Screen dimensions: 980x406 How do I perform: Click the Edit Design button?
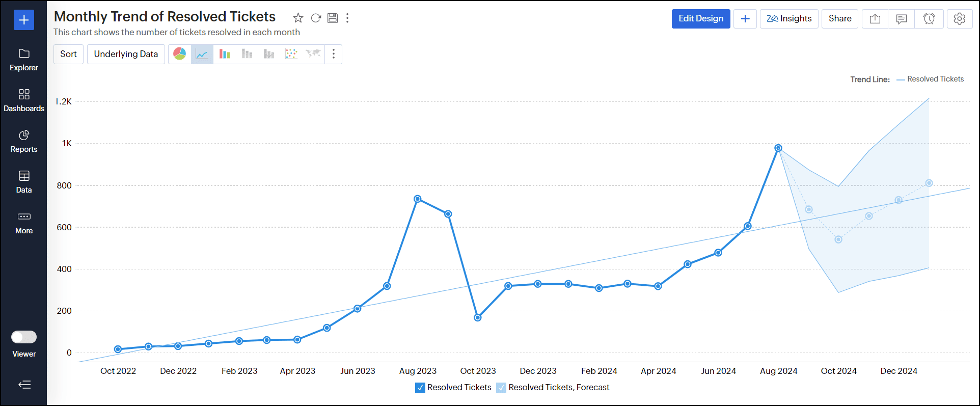[700, 19]
